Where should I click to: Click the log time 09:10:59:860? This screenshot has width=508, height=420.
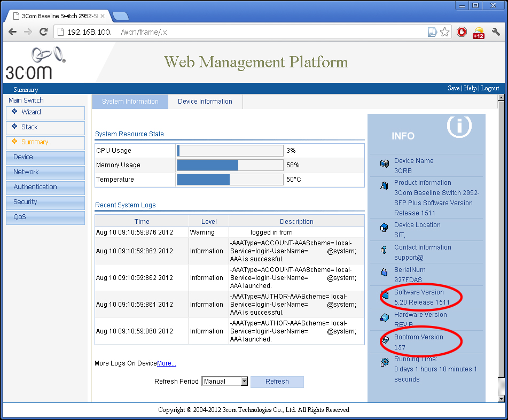[x=135, y=331]
